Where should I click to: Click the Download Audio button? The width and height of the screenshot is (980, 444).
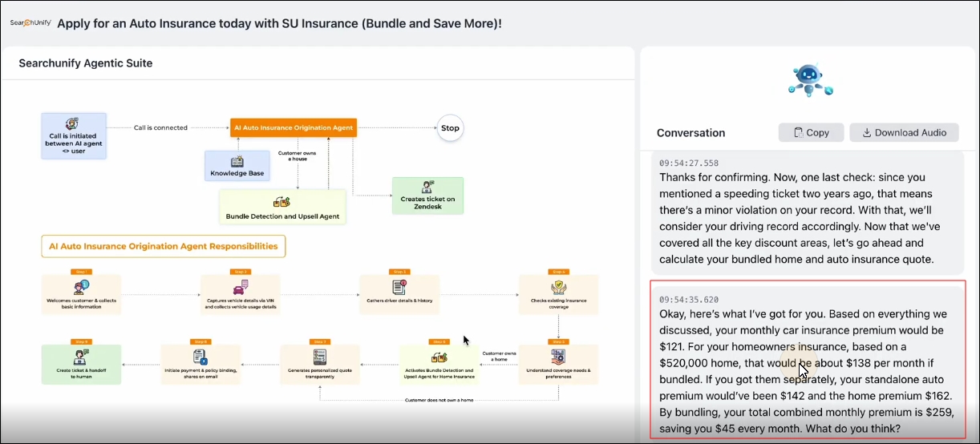904,132
